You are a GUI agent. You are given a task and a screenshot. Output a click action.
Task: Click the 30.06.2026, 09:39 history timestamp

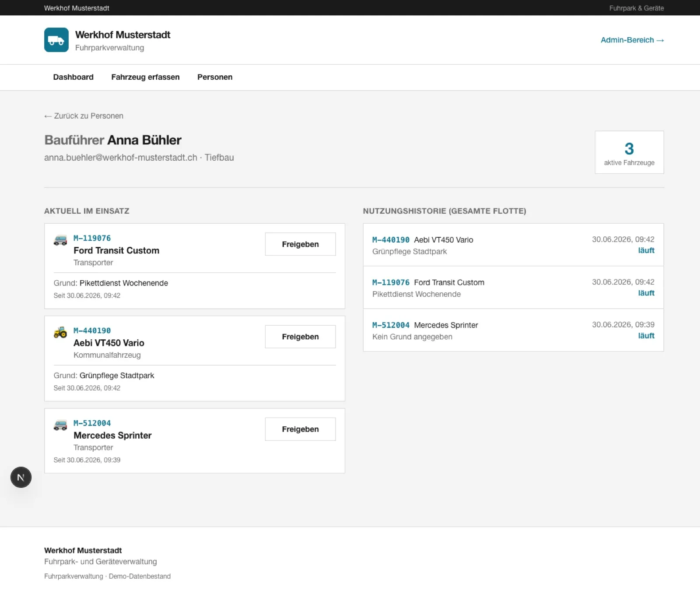[623, 324]
